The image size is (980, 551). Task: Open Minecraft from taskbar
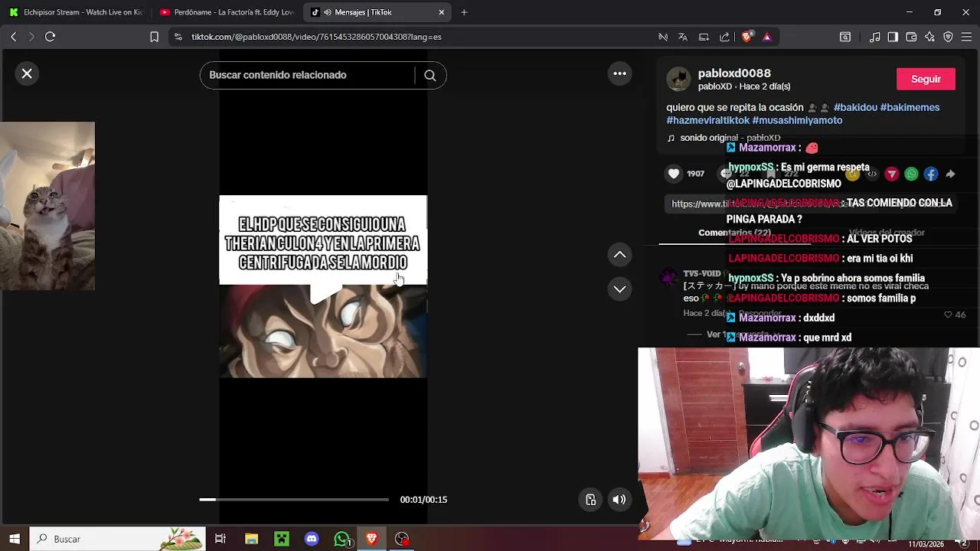click(281, 539)
